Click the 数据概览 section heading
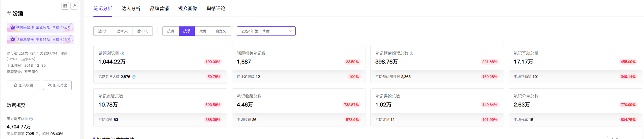644x139 pixels. pos(16,105)
